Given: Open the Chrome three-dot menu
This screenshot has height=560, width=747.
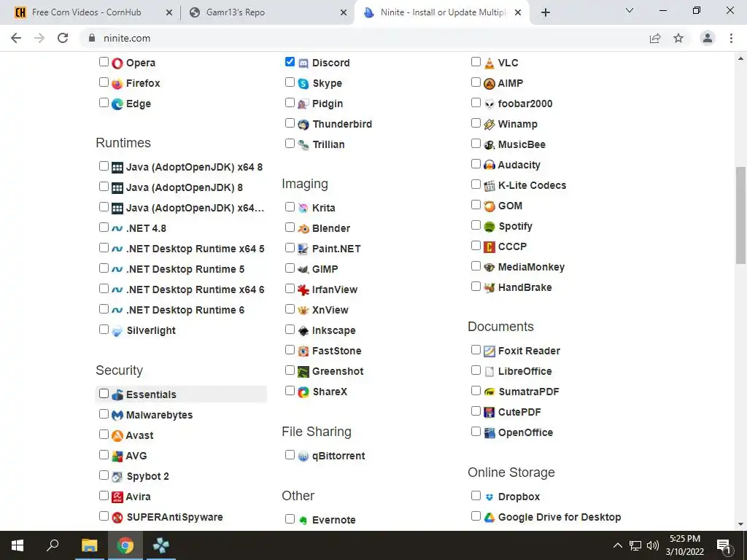Looking at the screenshot, I should pyautogui.click(x=731, y=38).
